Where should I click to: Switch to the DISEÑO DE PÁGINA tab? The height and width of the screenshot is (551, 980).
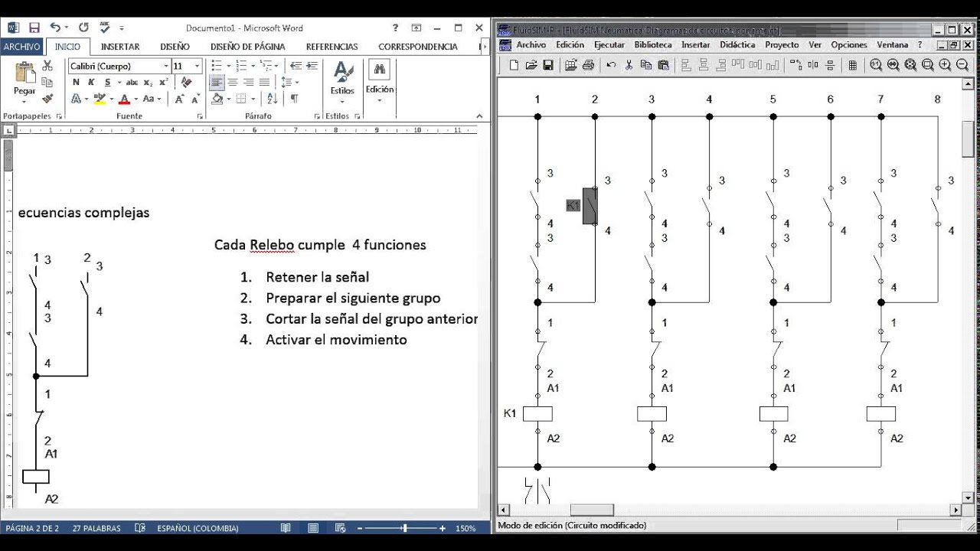[x=248, y=47]
